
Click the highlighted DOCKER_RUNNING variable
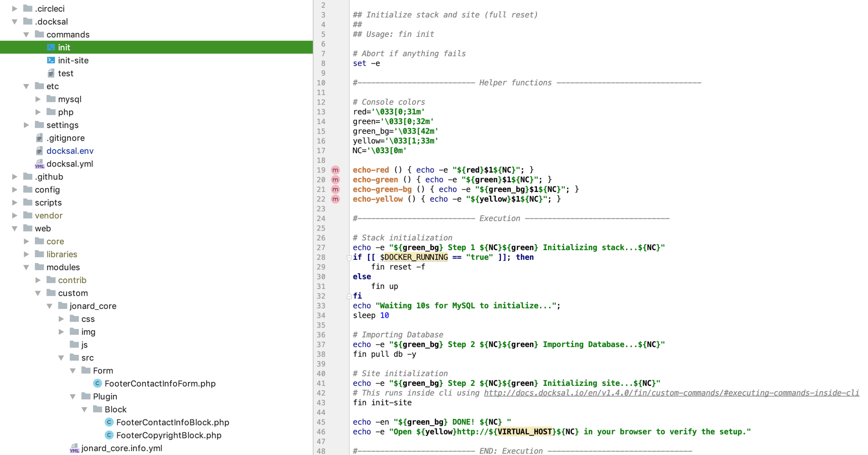click(416, 257)
